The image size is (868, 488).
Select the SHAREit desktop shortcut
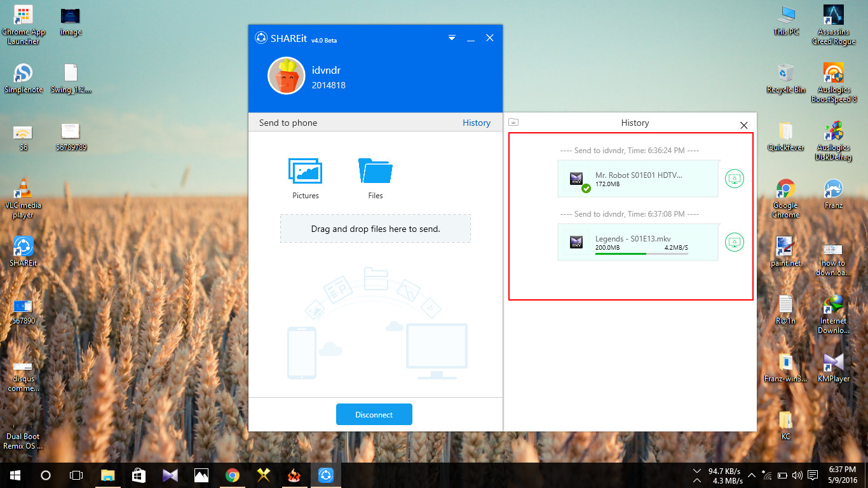tap(24, 251)
